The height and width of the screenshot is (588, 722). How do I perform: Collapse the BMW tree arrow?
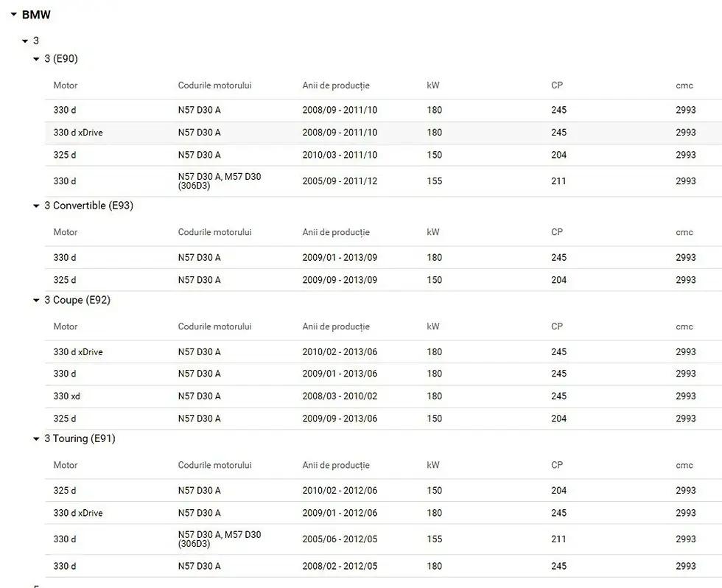click(14, 14)
